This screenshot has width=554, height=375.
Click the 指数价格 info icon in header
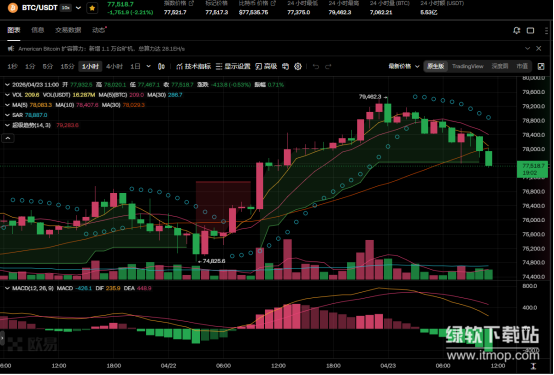point(191,4)
